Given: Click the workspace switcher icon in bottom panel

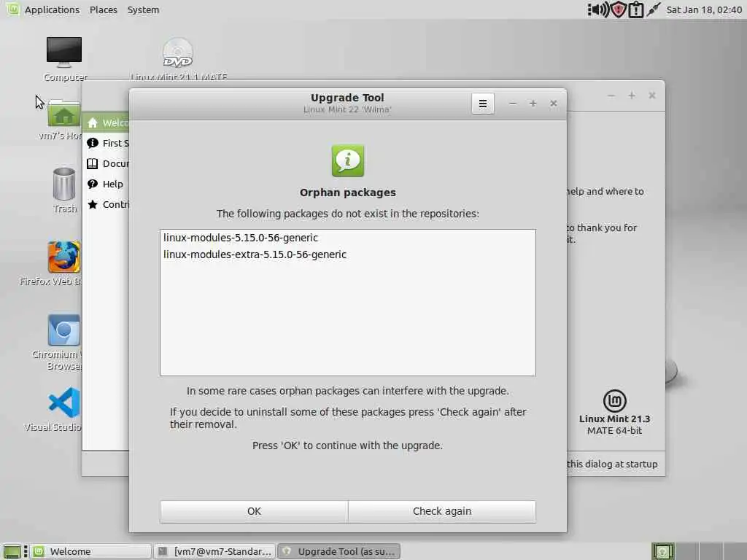Looking at the screenshot, I should click(x=662, y=551).
